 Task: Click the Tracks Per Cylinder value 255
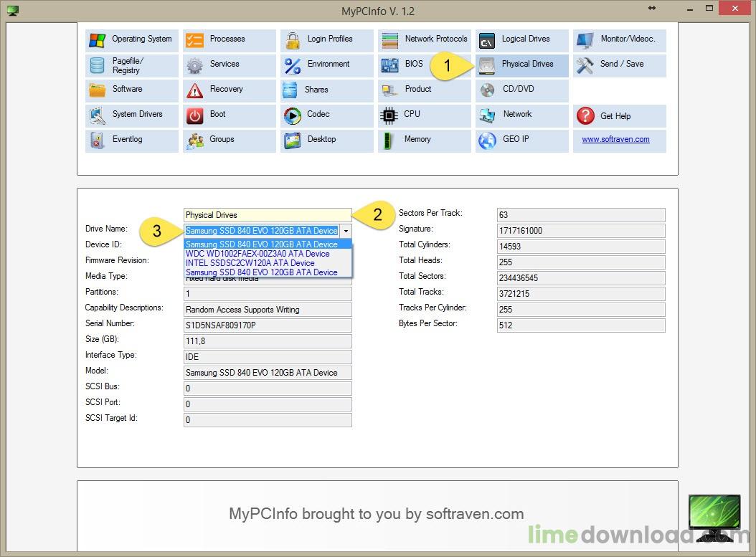(x=581, y=310)
